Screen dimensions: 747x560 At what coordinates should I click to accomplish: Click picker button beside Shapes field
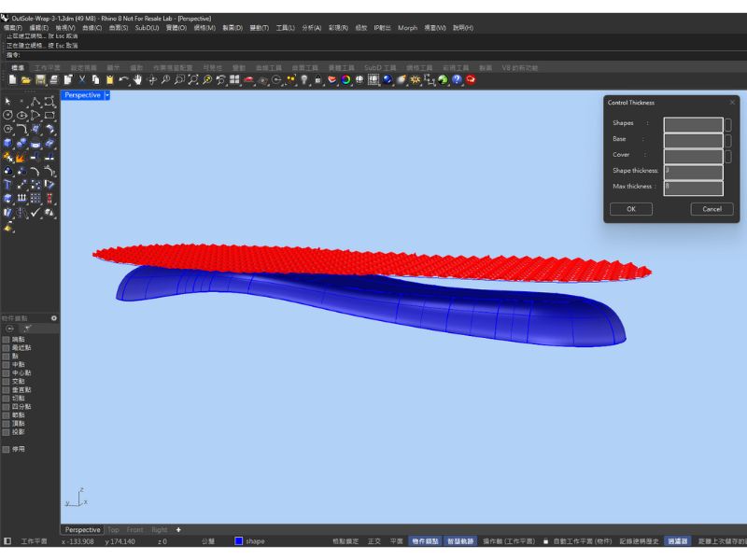[728, 123]
